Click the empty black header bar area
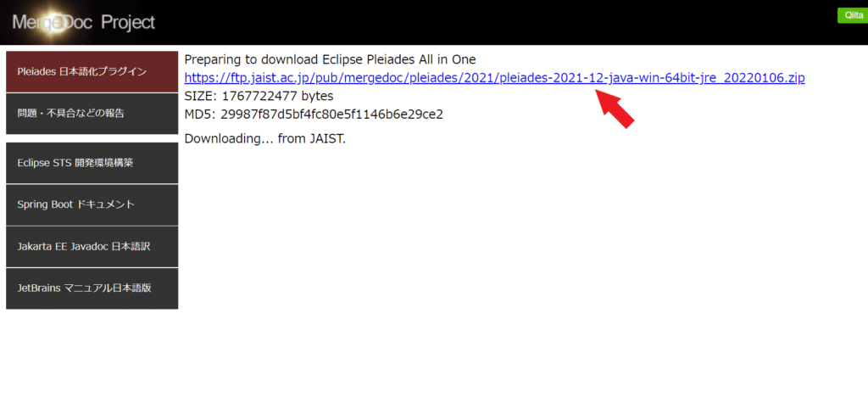 [498, 23]
